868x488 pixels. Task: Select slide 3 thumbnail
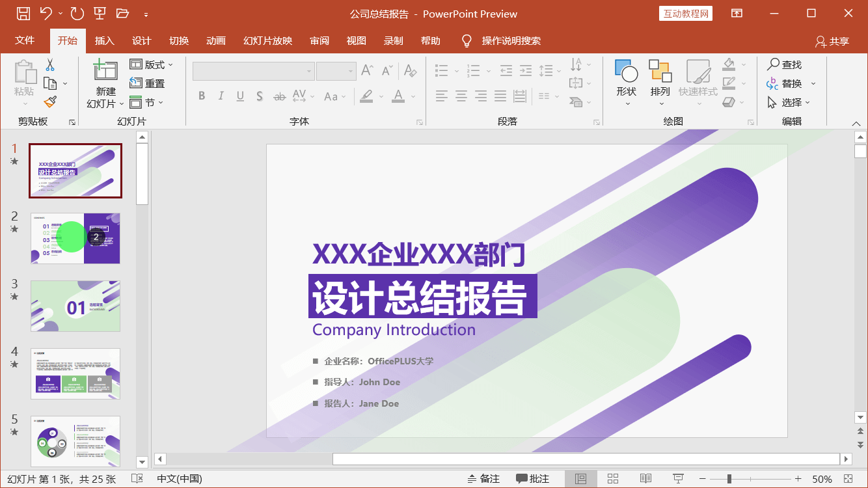(75, 306)
